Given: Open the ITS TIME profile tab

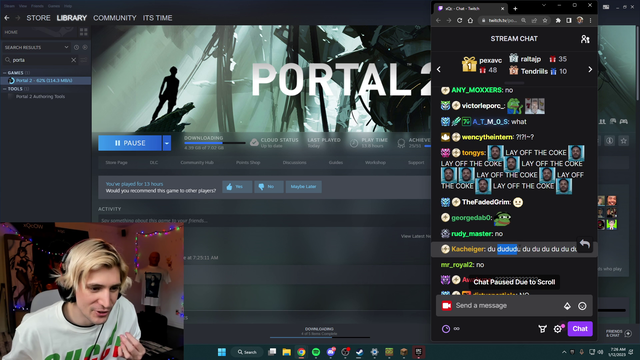Looking at the screenshot, I should (x=157, y=18).
